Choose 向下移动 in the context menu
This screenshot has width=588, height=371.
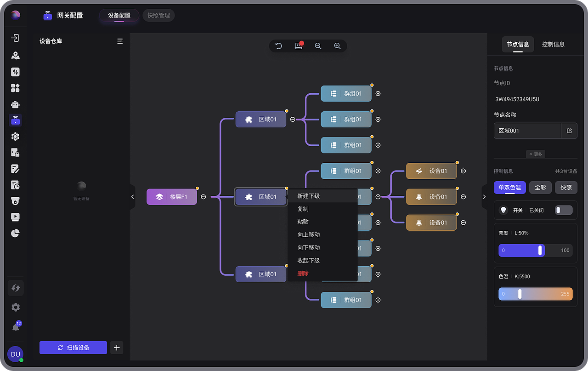[322, 247]
